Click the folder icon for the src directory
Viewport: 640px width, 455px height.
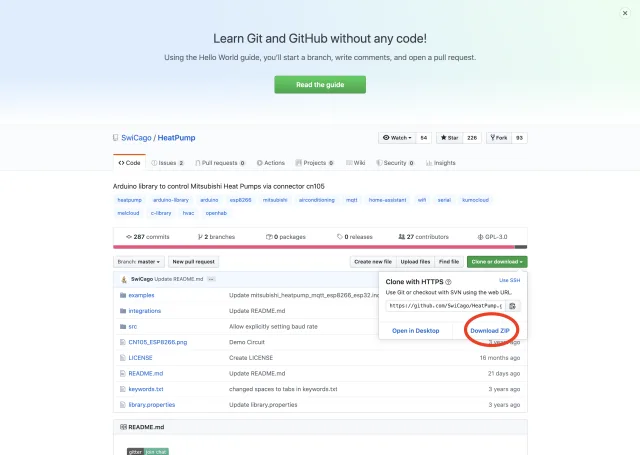[x=122, y=326]
